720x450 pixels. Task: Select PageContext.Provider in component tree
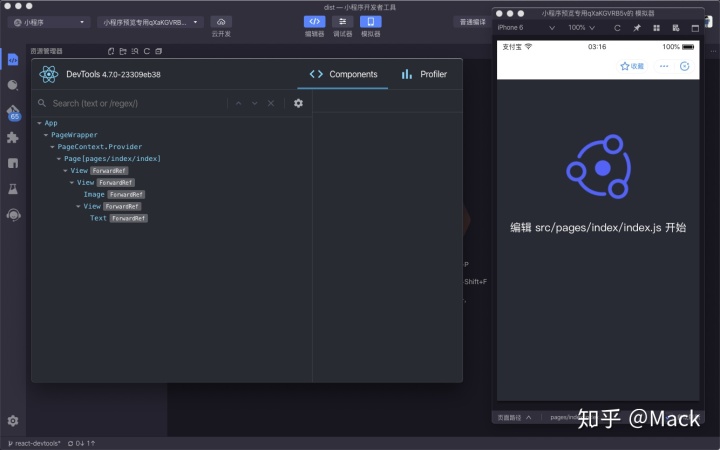[x=100, y=147]
